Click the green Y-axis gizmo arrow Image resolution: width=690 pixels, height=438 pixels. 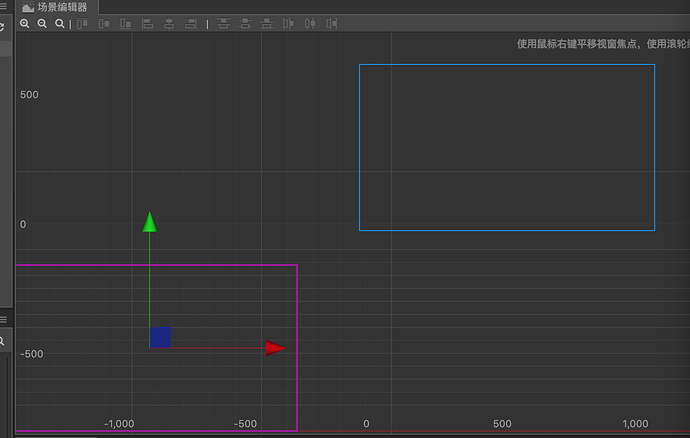(150, 222)
